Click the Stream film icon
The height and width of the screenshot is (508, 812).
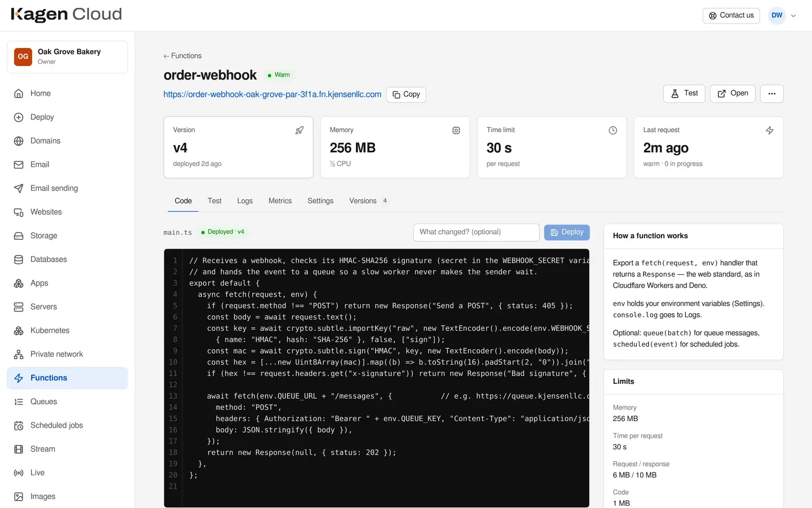tap(19, 449)
